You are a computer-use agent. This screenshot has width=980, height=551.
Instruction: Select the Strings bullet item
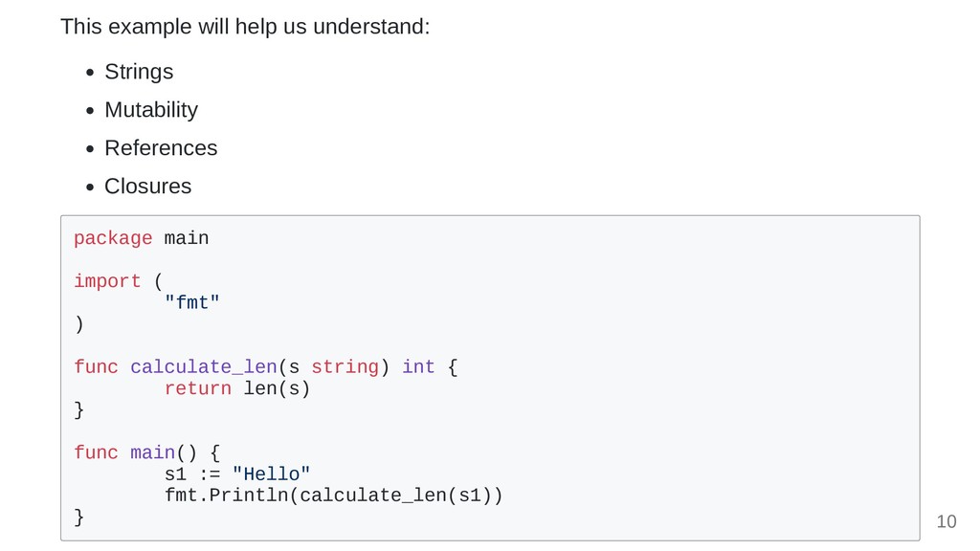(x=139, y=72)
